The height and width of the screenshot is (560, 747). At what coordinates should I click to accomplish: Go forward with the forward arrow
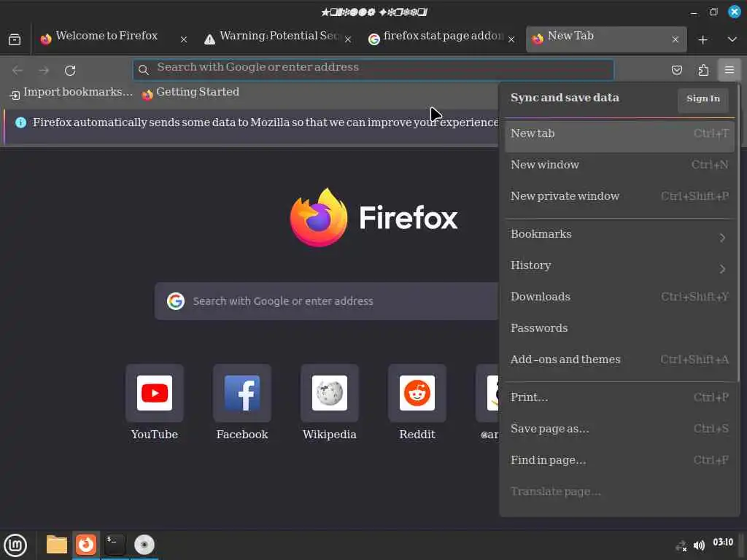pyautogui.click(x=44, y=71)
